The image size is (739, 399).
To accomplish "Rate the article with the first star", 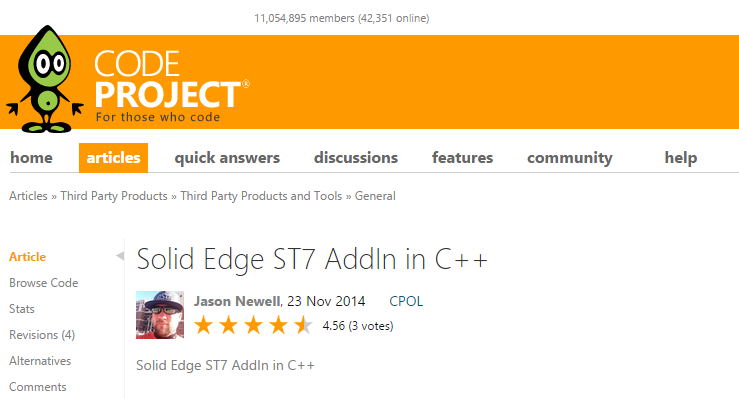I will tap(204, 326).
